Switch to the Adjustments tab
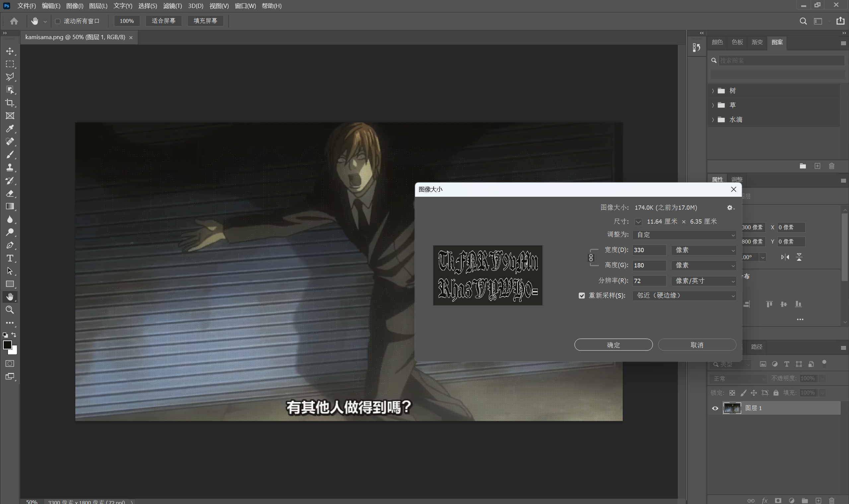The height and width of the screenshot is (504, 849). pos(737,179)
